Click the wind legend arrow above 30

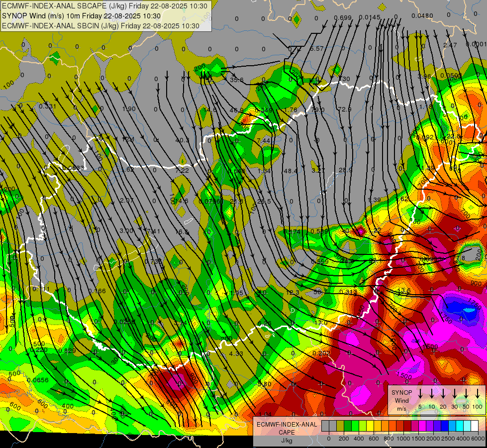tap(455, 394)
